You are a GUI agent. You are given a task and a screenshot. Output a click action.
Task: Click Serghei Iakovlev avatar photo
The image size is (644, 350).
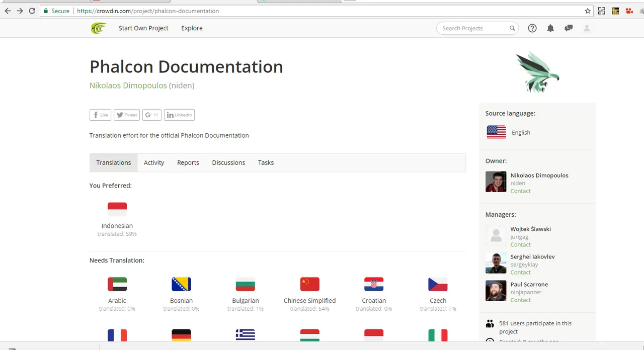coord(496,263)
